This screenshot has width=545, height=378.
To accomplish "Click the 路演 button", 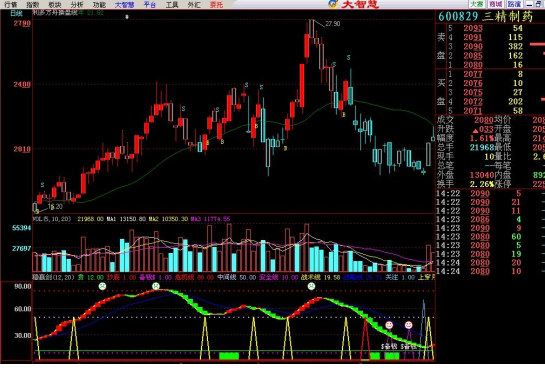I will click(514, 4).
